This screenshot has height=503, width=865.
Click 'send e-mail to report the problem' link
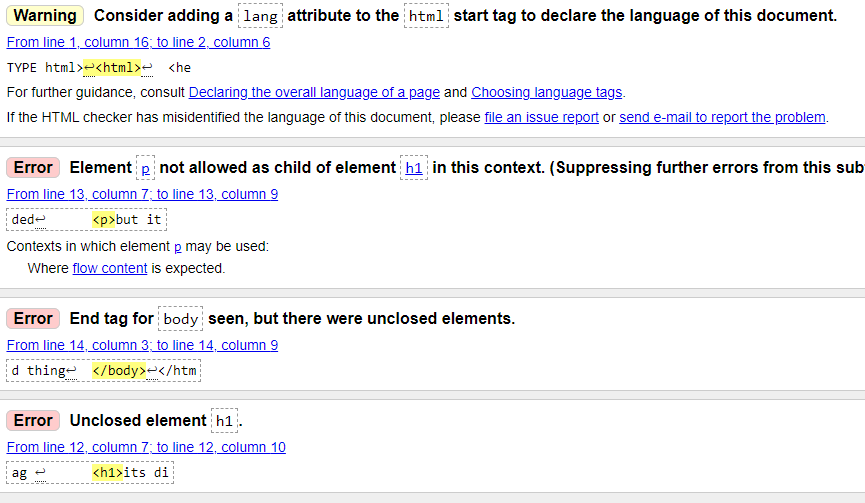[x=722, y=117]
